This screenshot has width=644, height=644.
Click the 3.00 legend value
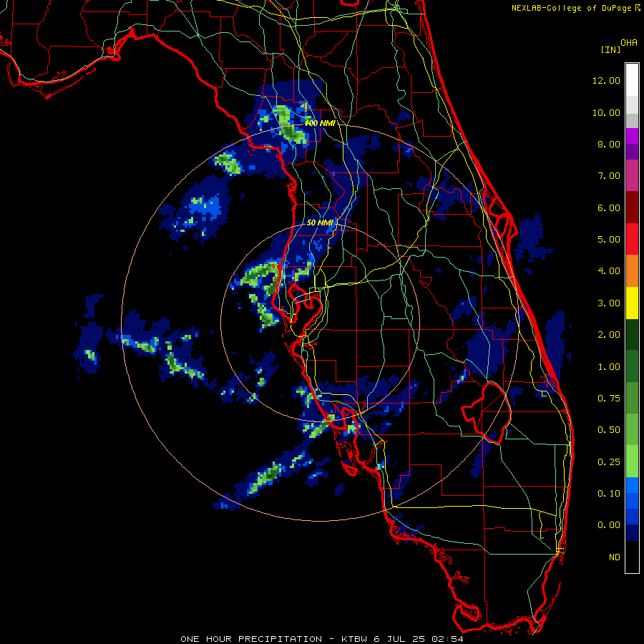coord(609,303)
